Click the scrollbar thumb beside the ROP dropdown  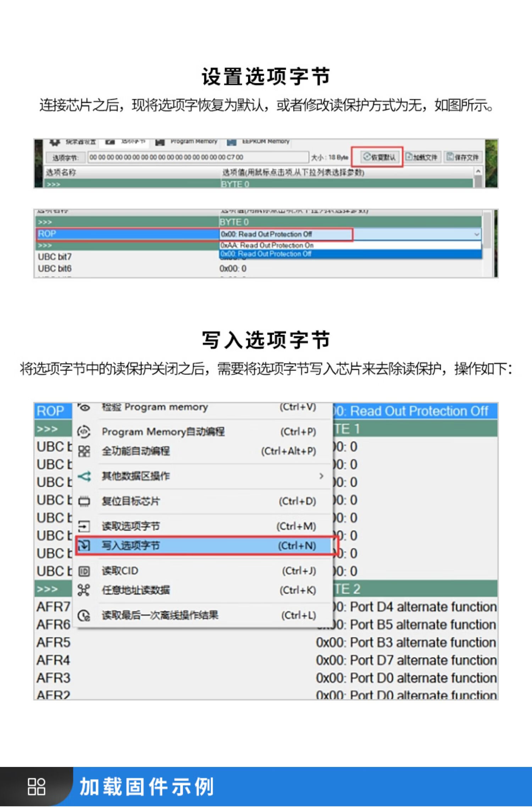(488, 230)
